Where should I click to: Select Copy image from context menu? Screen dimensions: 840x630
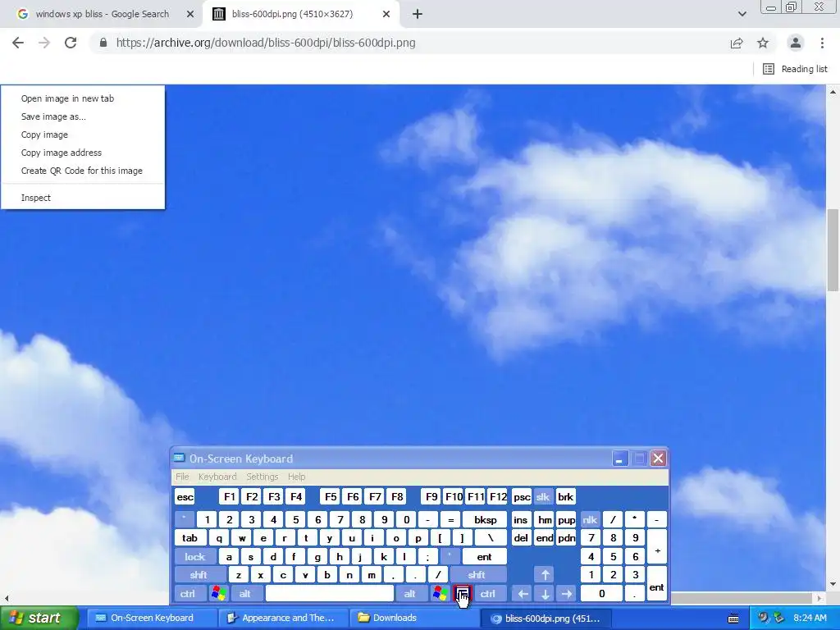(x=83, y=135)
